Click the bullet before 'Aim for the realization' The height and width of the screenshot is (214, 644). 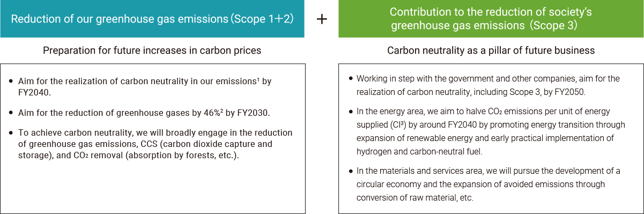tap(12, 81)
